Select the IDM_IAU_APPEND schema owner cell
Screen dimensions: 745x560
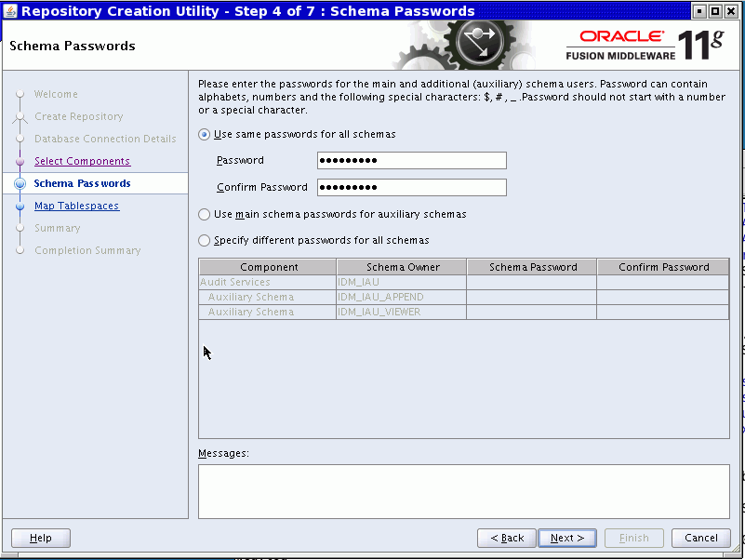click(x=402, y=297)
